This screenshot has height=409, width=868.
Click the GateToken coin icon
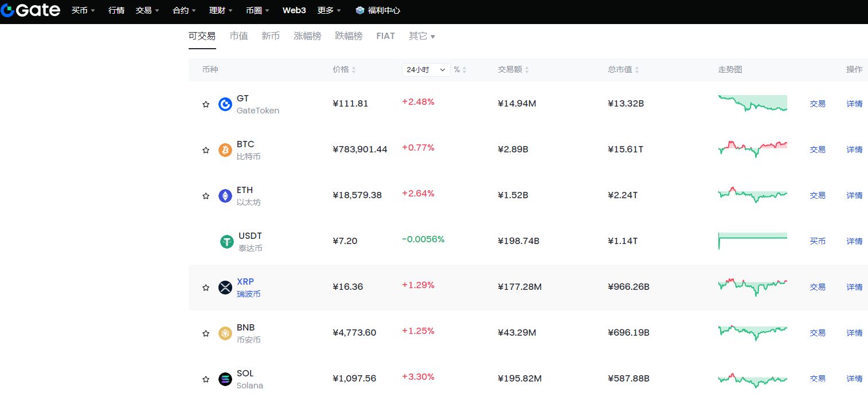point(225,104)
